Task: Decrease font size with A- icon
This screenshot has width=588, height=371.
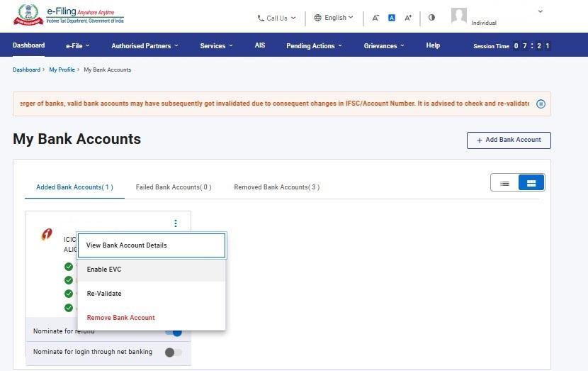Action: click(x=375, y=18)
